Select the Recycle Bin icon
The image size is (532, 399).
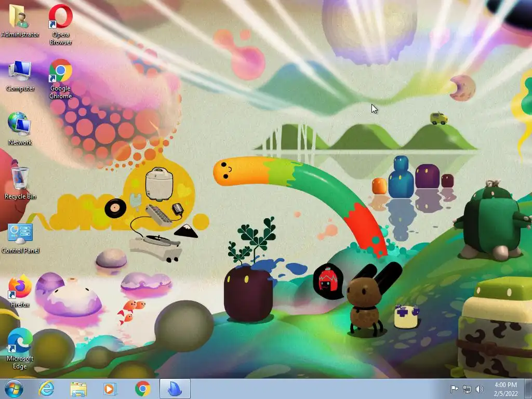tap(20, 182)
